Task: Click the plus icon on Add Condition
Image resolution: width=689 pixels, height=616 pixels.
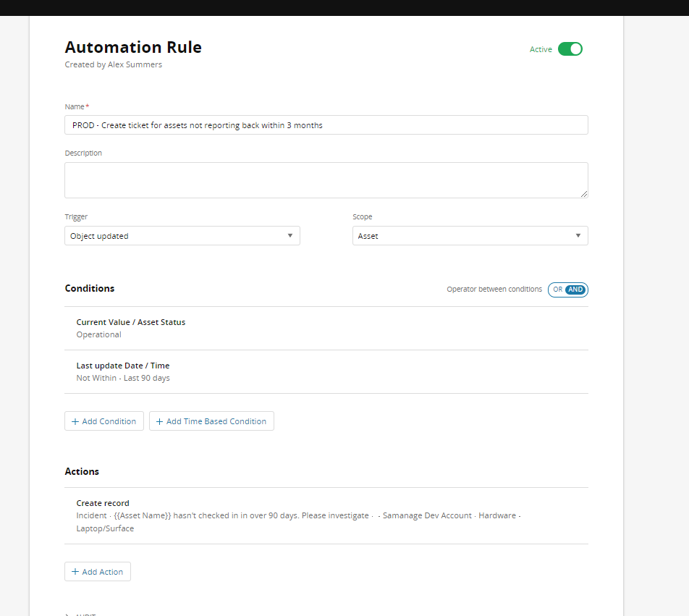Action: coord(75,421)
